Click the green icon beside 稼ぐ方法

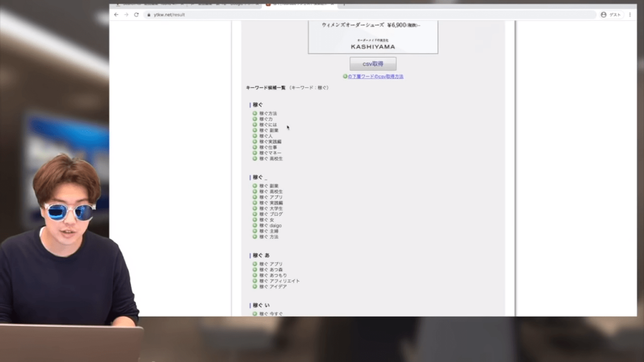coord(255,114)
